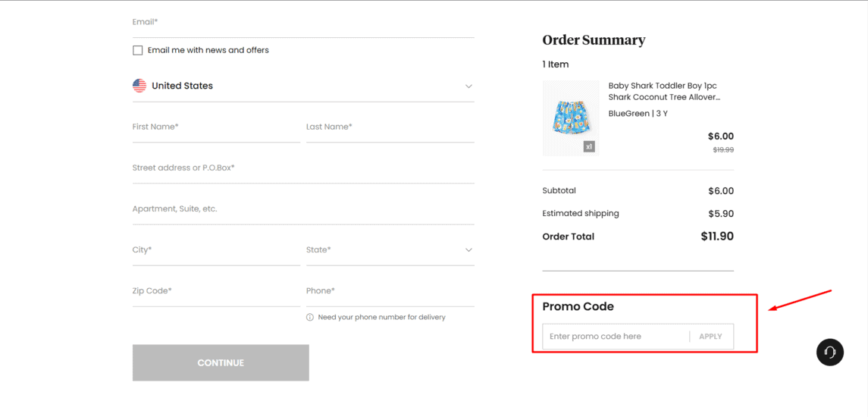
Task: Click the x1 quantity badge on product
Action: pyautogui.click(x=589, y=147)
